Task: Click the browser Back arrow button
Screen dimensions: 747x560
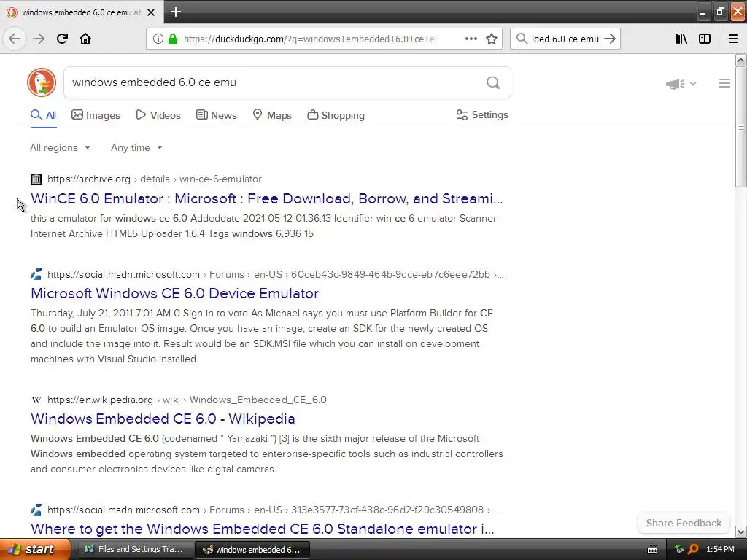Action: [x=15, y=39]
